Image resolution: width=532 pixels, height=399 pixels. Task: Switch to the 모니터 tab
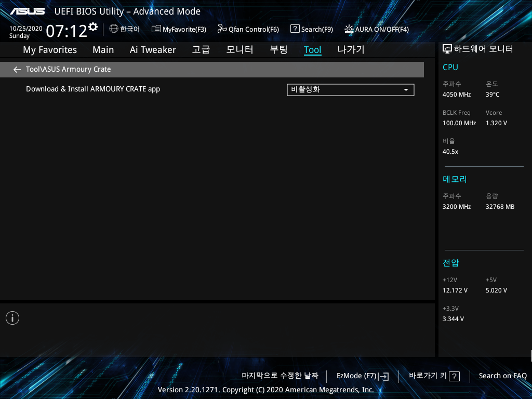(x=240, y=49)
